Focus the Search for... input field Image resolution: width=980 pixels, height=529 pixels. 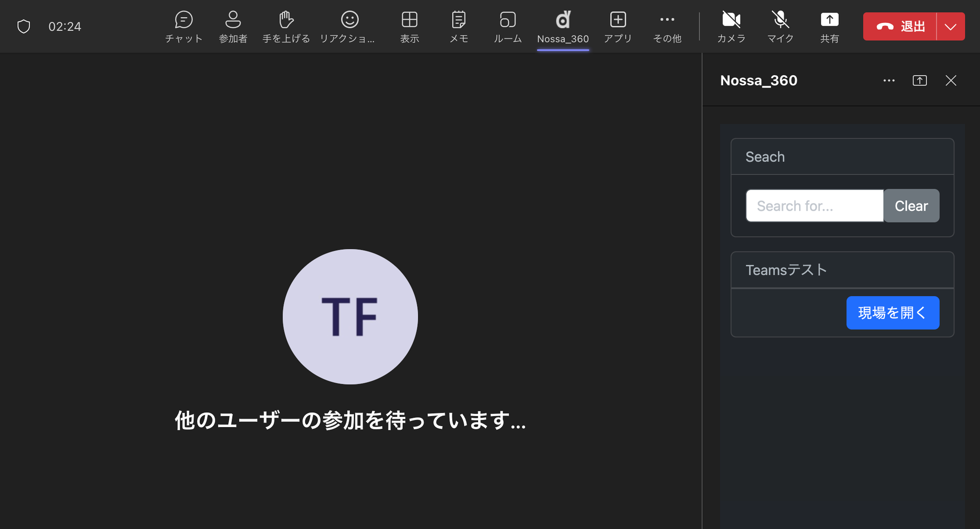coord(814,206)
